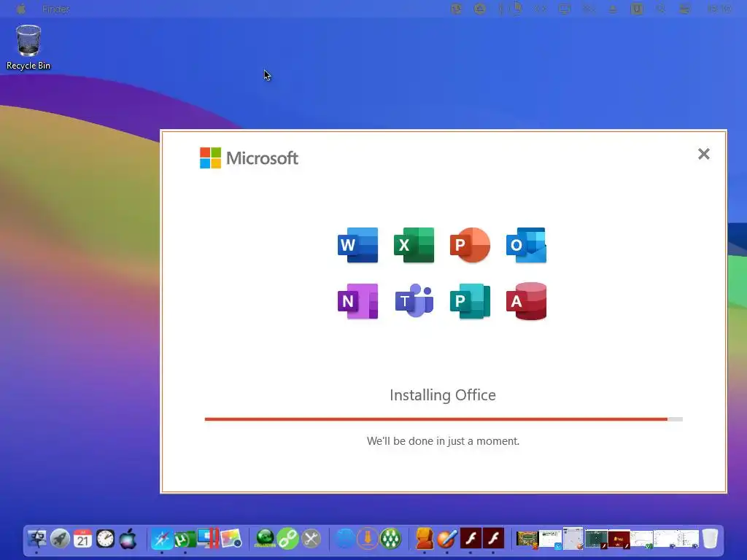The height and width of the screenshot is (560, 747).
Task: Click the Installing Office progress bar
Action: (x=444, y=419)
